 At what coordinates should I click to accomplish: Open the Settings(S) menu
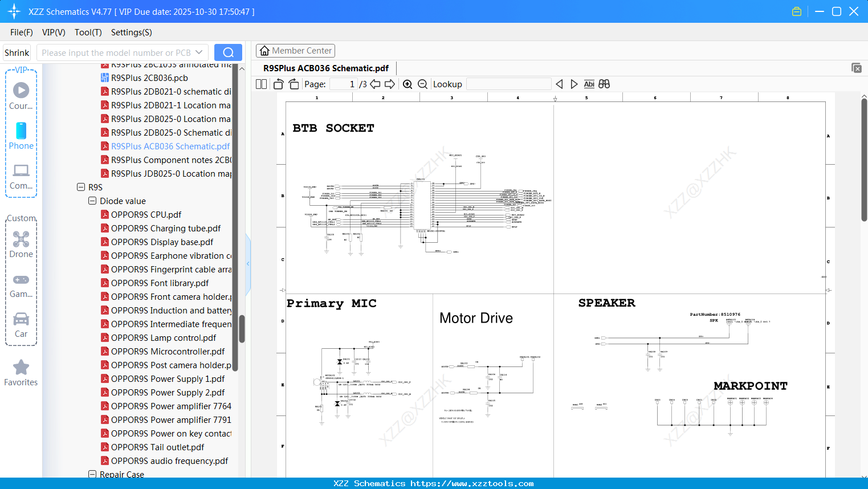coord(131,32)
